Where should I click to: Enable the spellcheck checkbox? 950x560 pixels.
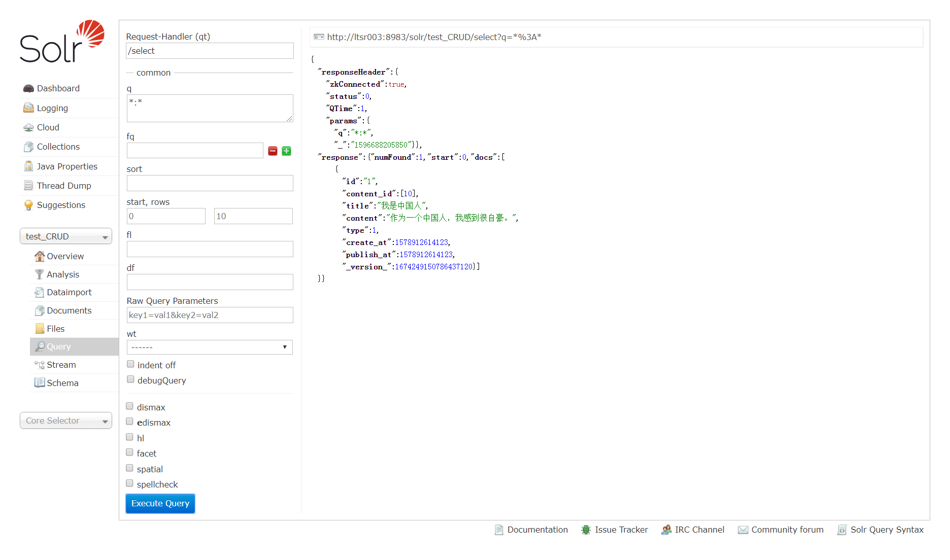click(x=130, y=483)
